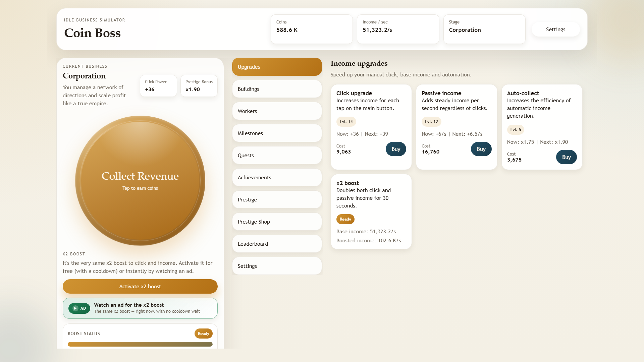Image resolution: width=644 pixels, height=362 pixels.
Task: Click 'Base income: 51,323.2/s' text
Action: [x=366, y=232]
